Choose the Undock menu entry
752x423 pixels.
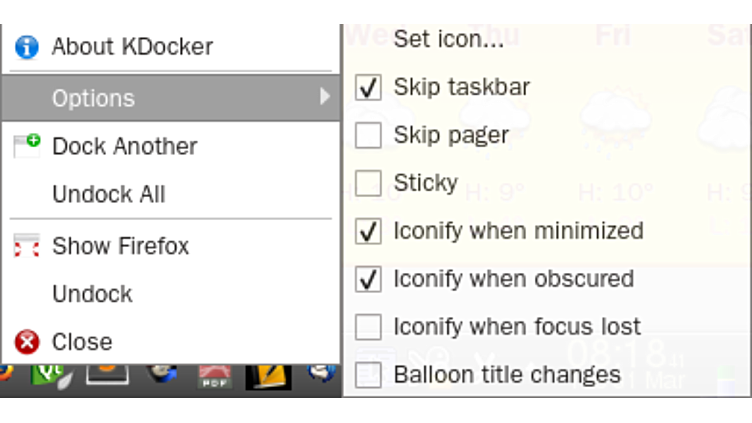tap(92, 294)
